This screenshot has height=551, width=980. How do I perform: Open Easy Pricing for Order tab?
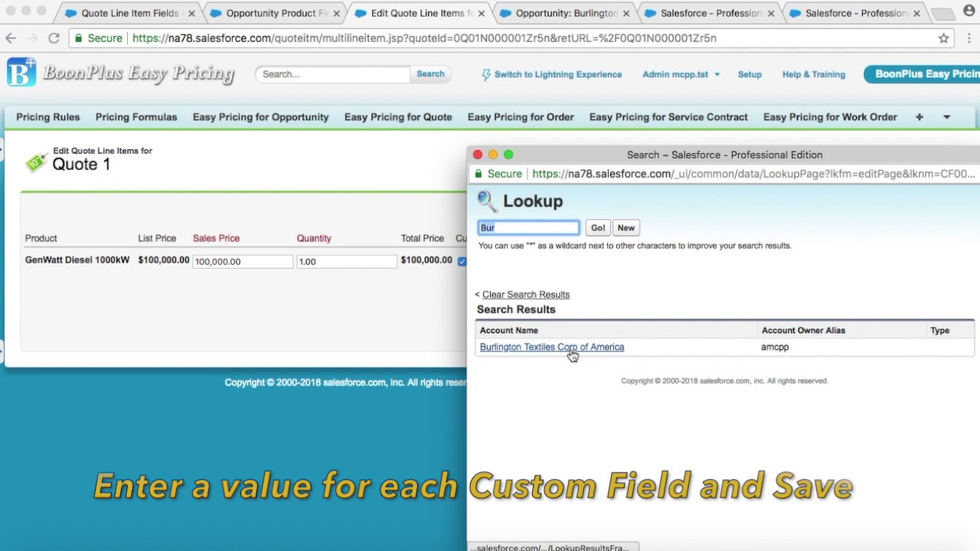click(x=521, y=117)
